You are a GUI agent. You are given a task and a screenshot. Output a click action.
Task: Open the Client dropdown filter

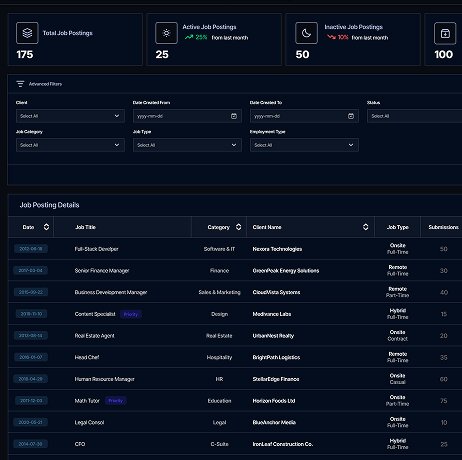coord(70,116)
